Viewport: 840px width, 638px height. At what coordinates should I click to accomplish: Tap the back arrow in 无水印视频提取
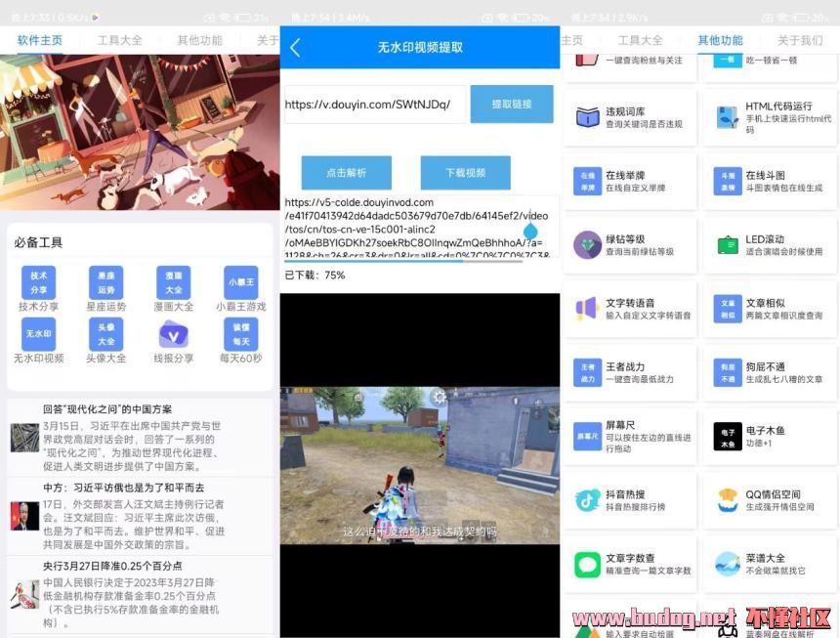[295, 47]
